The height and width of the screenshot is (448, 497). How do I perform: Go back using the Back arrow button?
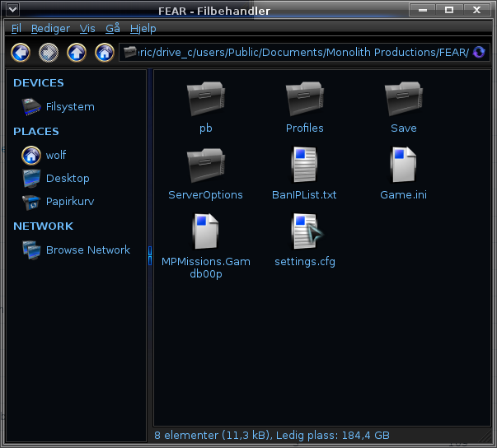pyautogui.click(x=21, y=52)
